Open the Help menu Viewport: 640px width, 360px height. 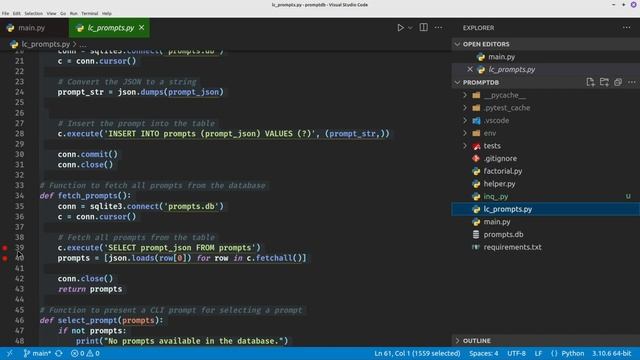point(107,13)
